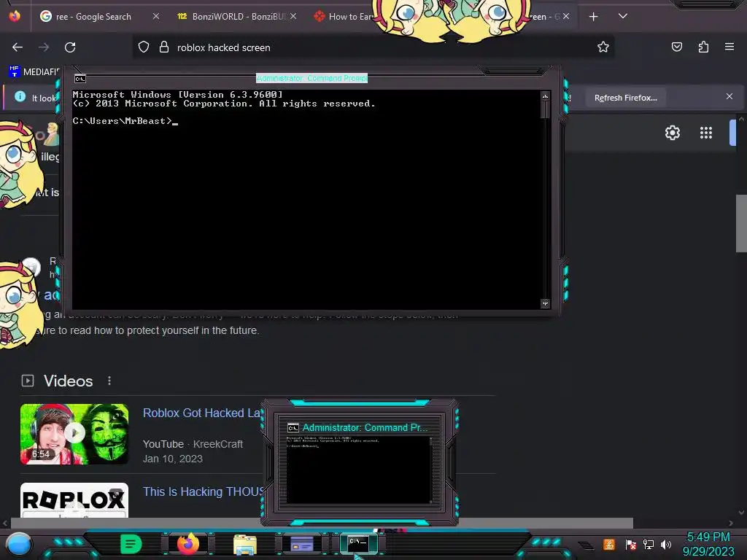747x560 pixels.
Task: Click the purple window app taskbar icon
Action: (301, 544)
